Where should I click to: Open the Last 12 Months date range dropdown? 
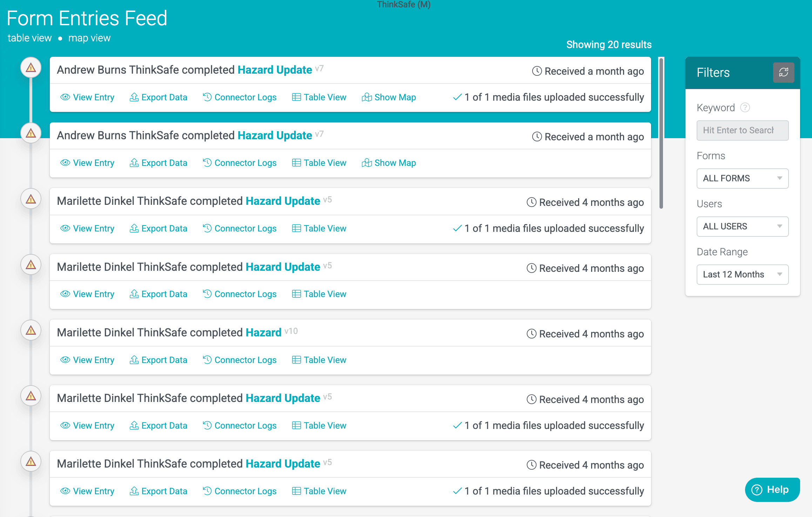click(x=742, y=274)
